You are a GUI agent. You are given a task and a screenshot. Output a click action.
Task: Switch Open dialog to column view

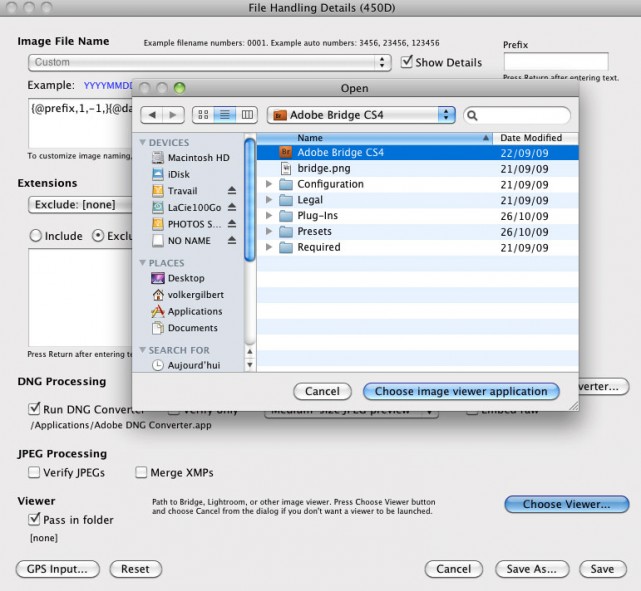[247, 115]
